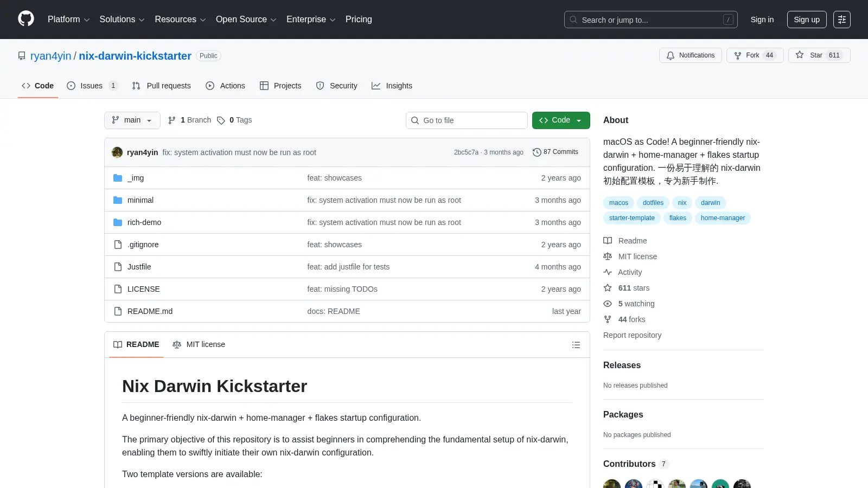Screen dimensions: 868x488
Task: Click the pulse icon beside Activity
Action: [608, 272]
